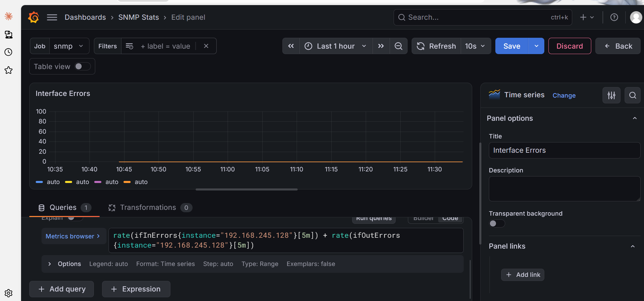Viewport: 644px width, 301px height.
Task: Toggle the Table view switch
Action: tap(83, 66)
